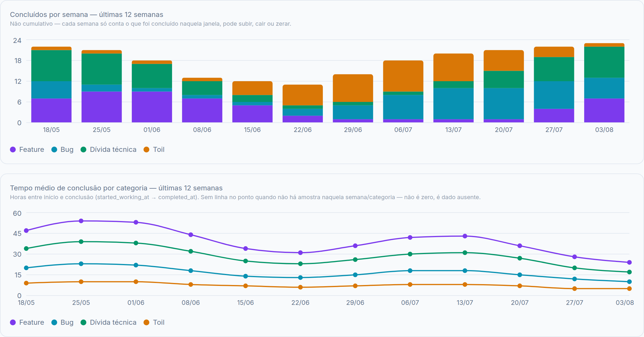The width and height of the screenshot is (644, 337).
Task: Toggle Toil legend in Tempo médio de conclusão chart
Action: tap(154, 322)
